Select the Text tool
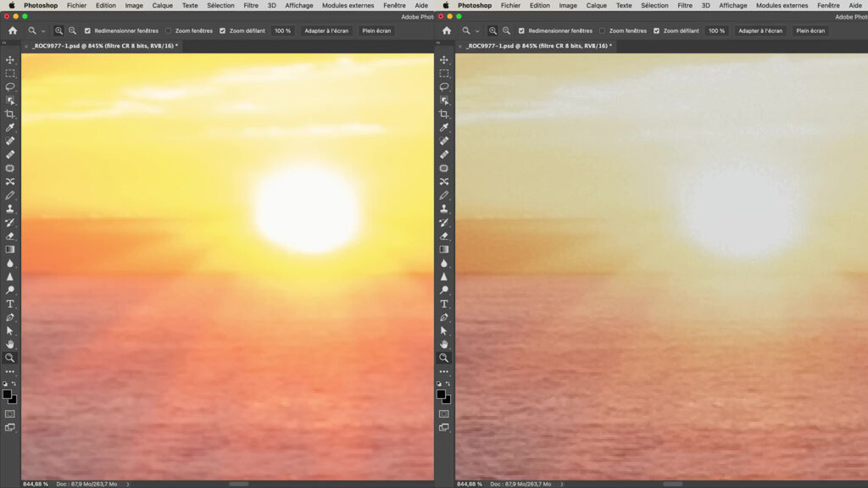 10,303
